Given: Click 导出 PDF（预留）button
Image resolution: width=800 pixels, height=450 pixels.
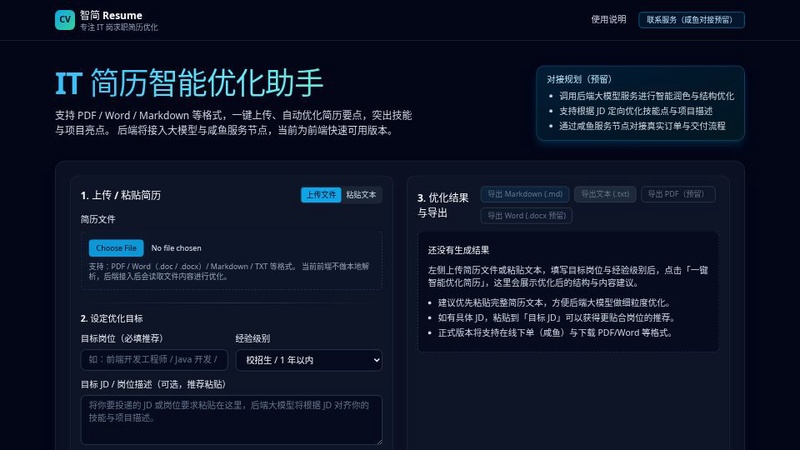Looking at the screenshot, I should click(x=678, y=194).
